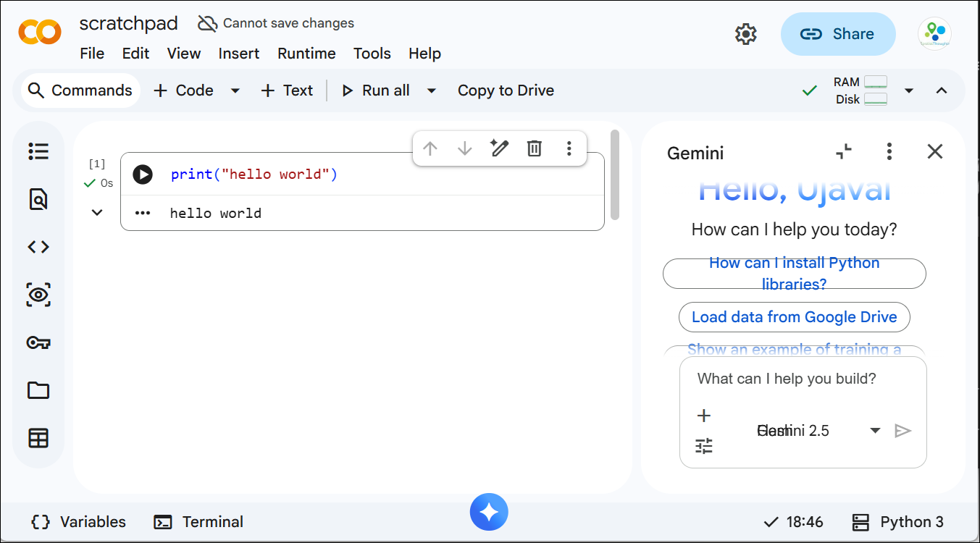Click the What can I help you build field

tap(787, 379)
